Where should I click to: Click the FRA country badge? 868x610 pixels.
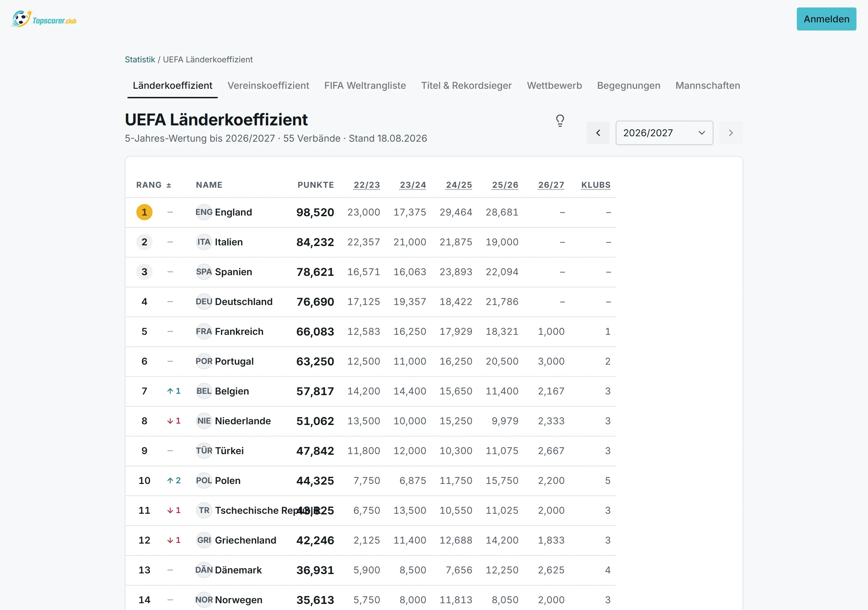pos(204,331)
